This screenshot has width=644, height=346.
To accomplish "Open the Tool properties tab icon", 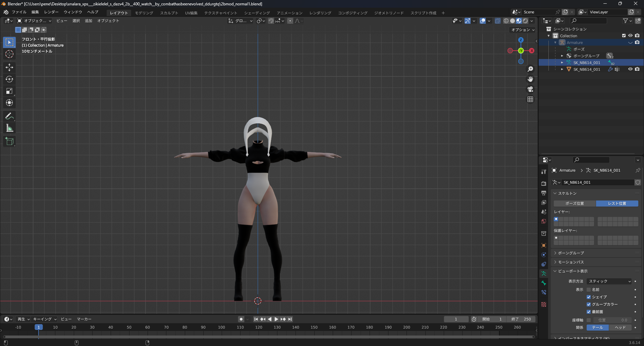I will coord(544,171).
